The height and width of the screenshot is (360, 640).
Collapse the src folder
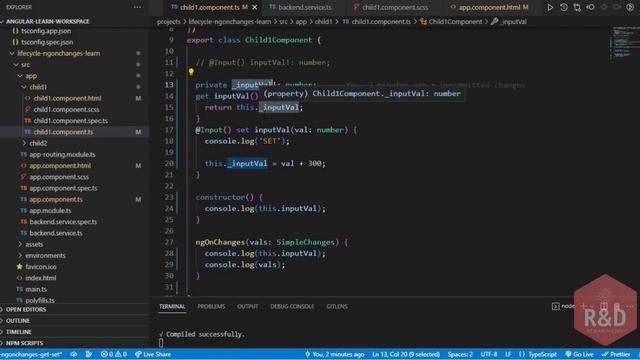click(25, 64)
